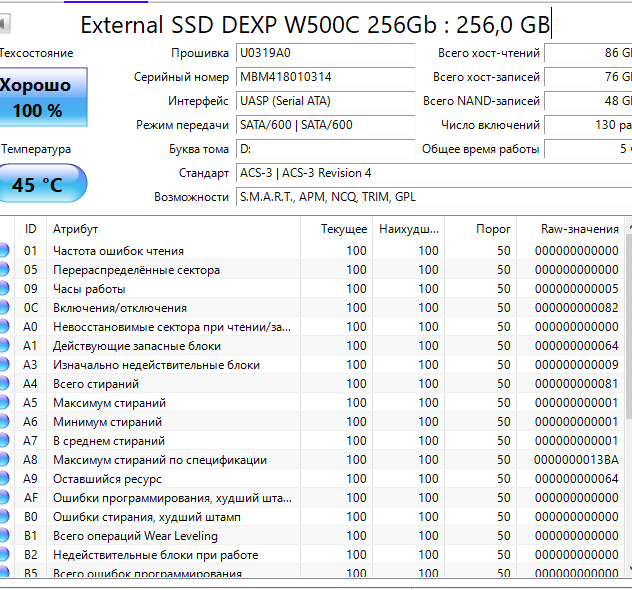632x590 pixels.
Task: Click the Серийный номер field MBM418010314
Action: (x=325, y=77)
